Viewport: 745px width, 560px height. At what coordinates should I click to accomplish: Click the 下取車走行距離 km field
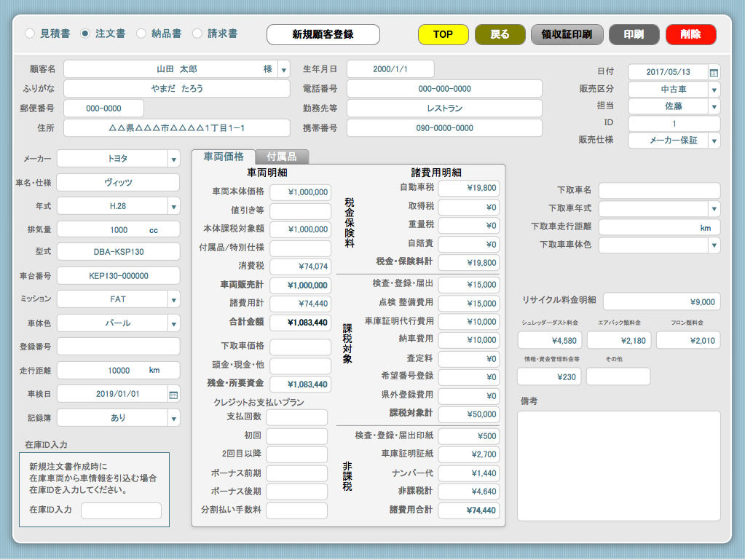(660, 227)
